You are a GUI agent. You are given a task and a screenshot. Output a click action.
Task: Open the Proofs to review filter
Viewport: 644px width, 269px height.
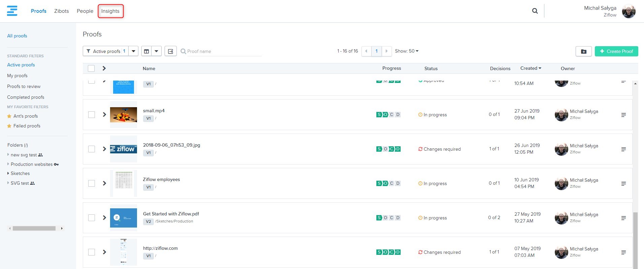[x=24, y=86]
